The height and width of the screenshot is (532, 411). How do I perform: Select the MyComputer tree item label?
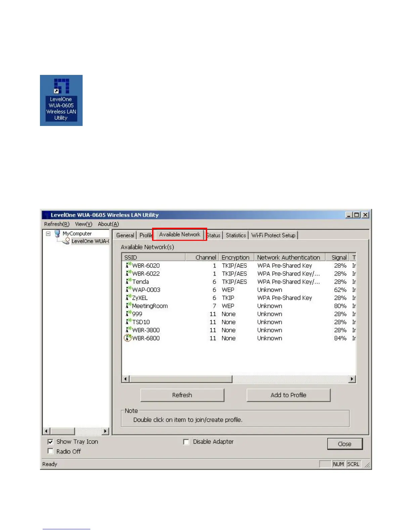tap(77, 233)
